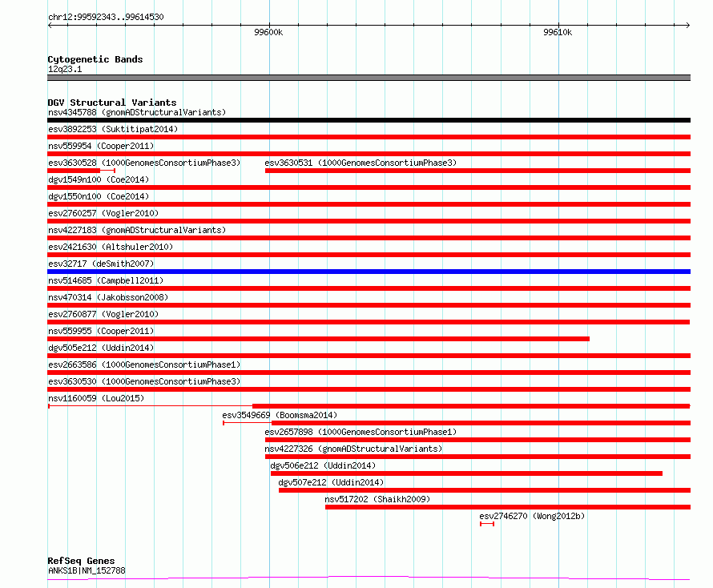The height and width of the screenshot is (588, 713).
Task: Open variant nsv517202 (Shaikh2009)
Action: point(377,499)
